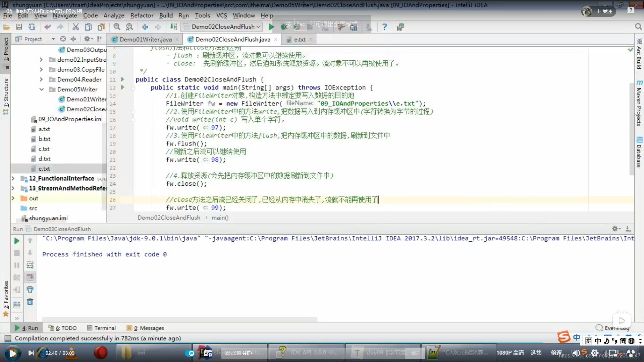Click the Run console horizontal scrollbar
The width and height of the screenshot is (644, 362).
pos(179,319)
